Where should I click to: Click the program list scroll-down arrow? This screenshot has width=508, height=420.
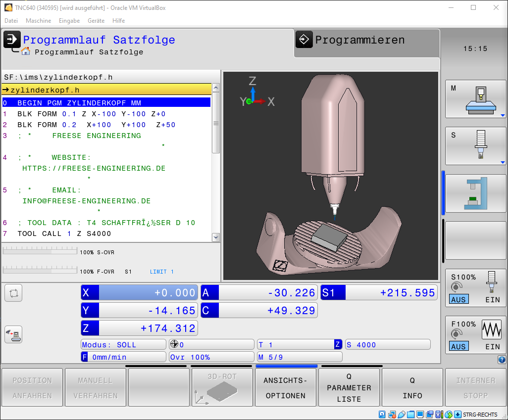(216, 237)
